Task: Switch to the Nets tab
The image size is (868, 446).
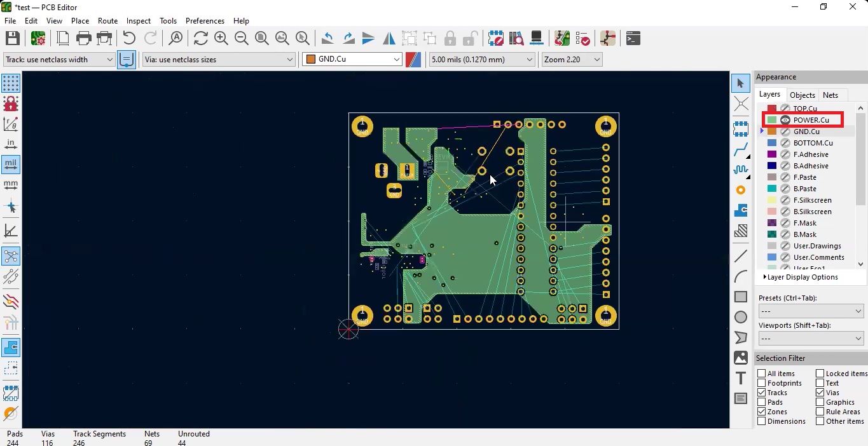Action: (830, 95)
